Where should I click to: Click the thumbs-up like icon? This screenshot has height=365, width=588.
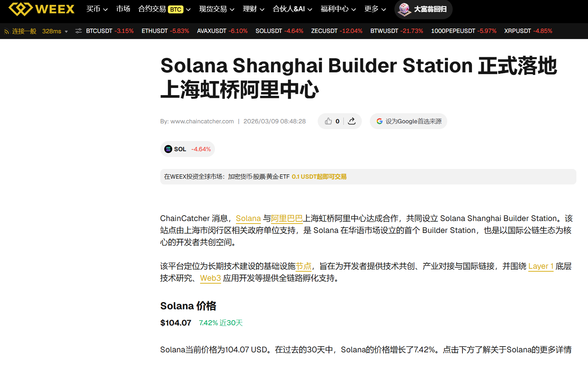328,121
